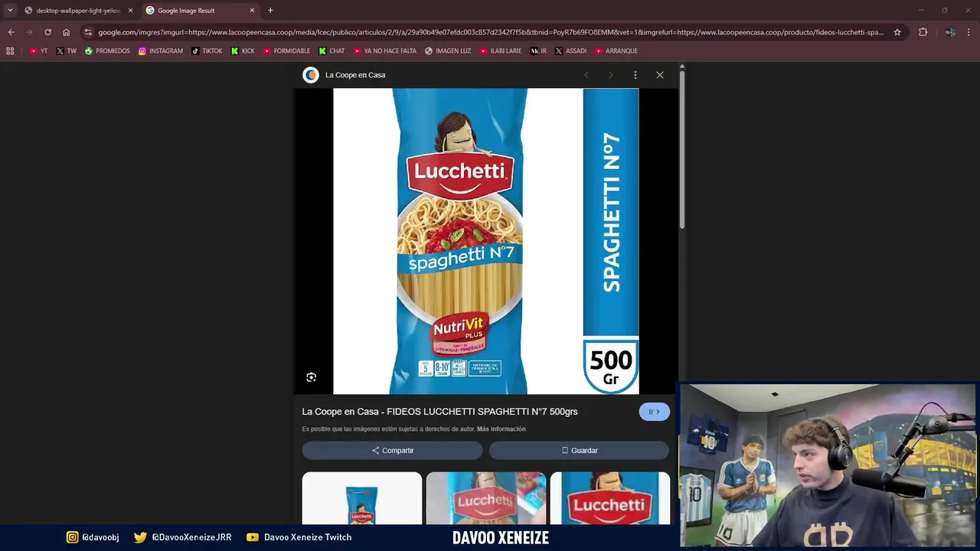Switch to the desktop-wallpaper-light-yellow tab

click(x=79, y=11)
